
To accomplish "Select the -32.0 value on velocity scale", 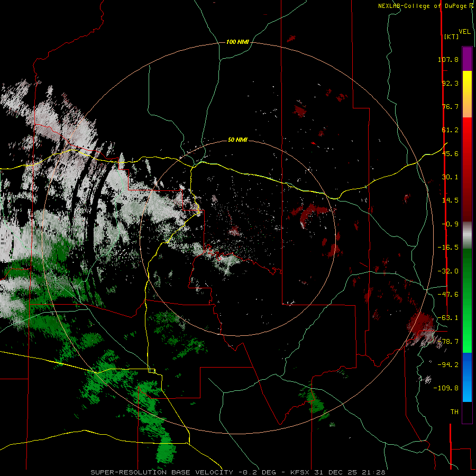I will (x=448, y=271).
